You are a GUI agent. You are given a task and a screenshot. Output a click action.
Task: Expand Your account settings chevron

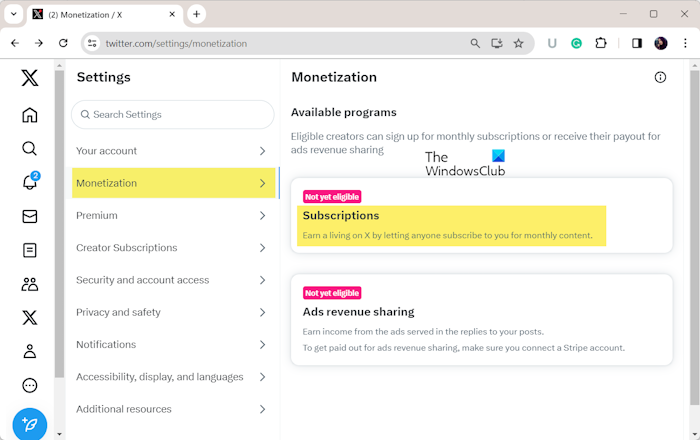pyautogui.click(x=262, y=151)
